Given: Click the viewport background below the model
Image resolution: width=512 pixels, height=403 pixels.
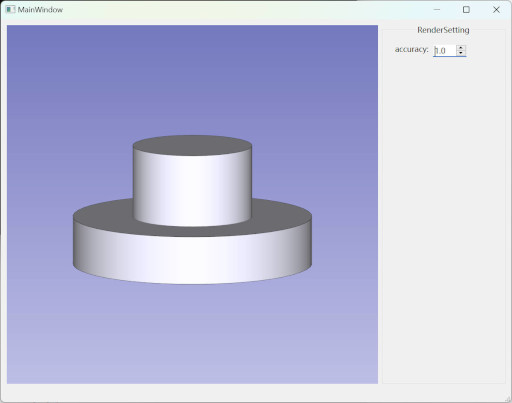Looking at the screenshot, I should point(192,333).
